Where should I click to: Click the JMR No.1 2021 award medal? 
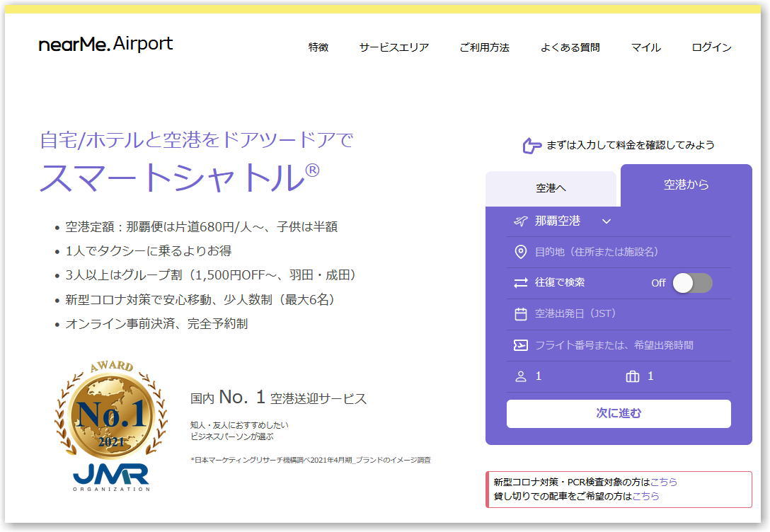pyautogui.click(x=112, y=425)
